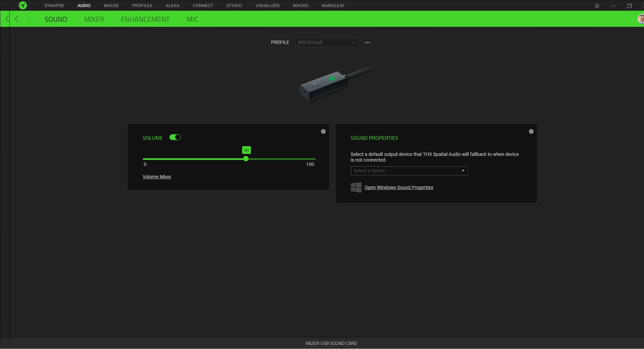Go to the SYNAPSE tab
Image resolution: width=644 pixels, height=349 pixels.
(54, 6)
